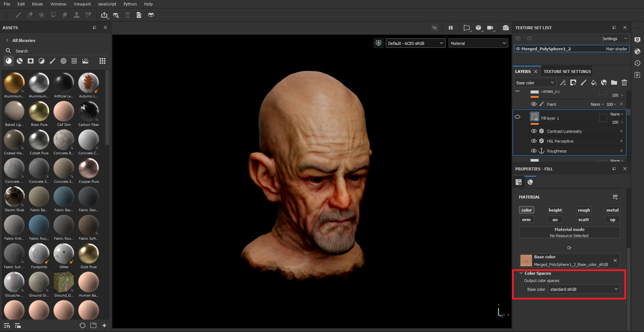Toggle visibility of HSL Perceptive filter
The height and width of the screenshot is (332, 644).
(534, 141)
